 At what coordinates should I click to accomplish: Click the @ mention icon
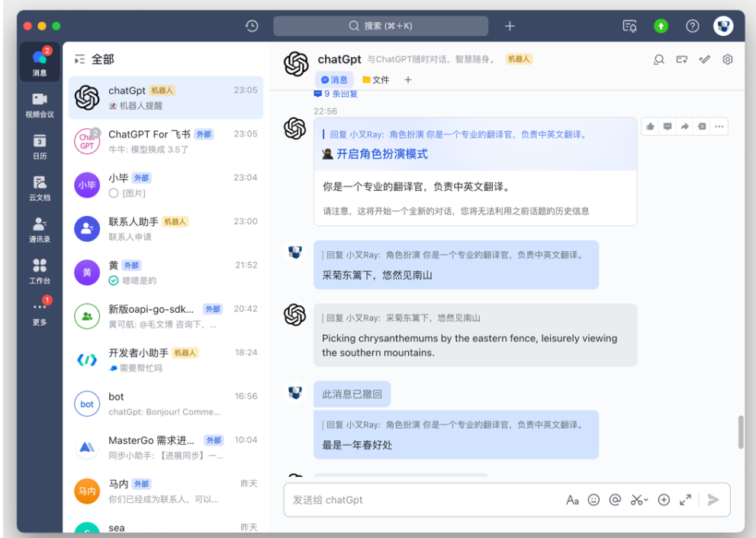click(x=615, y=500)
